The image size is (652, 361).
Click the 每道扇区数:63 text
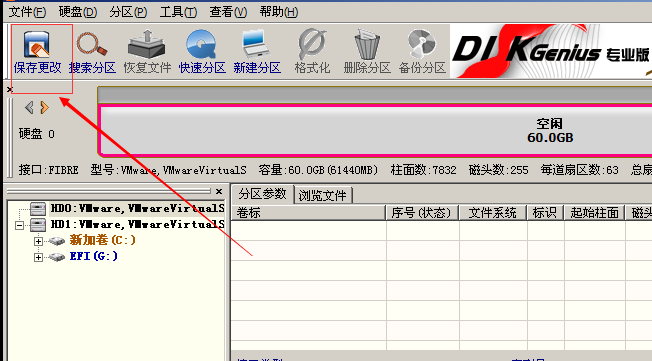580,170
